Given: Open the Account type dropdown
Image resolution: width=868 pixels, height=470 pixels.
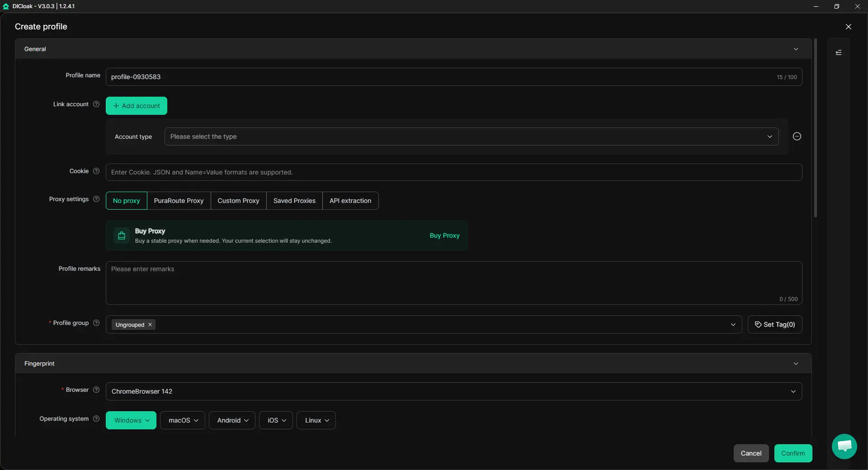Looking at the screenshot, I should click(472, 136).
